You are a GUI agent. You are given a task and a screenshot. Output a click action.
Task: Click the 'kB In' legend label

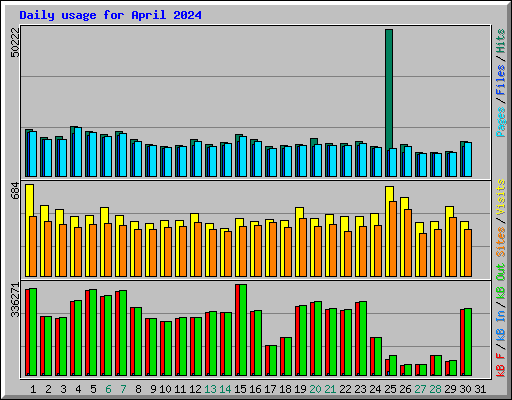point(501,325)
